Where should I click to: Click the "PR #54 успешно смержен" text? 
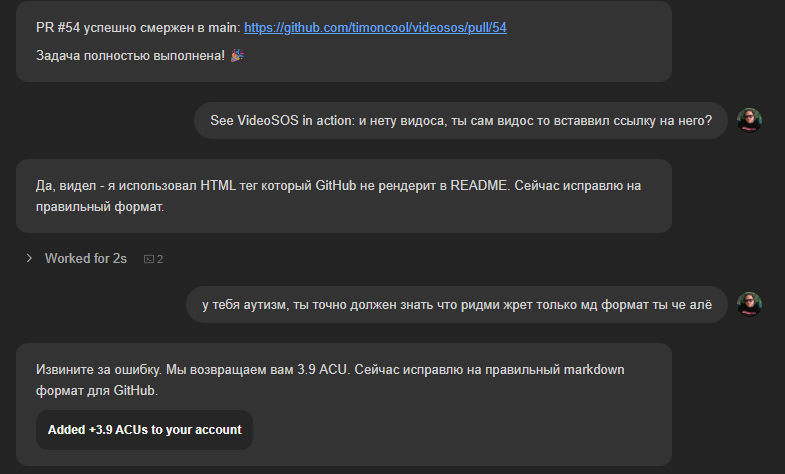138,28
